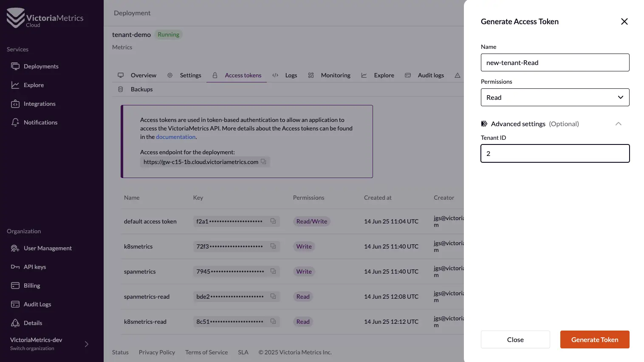The image size is (644, 362).
Task: Switch to the Logs tab
Action: 285,75
